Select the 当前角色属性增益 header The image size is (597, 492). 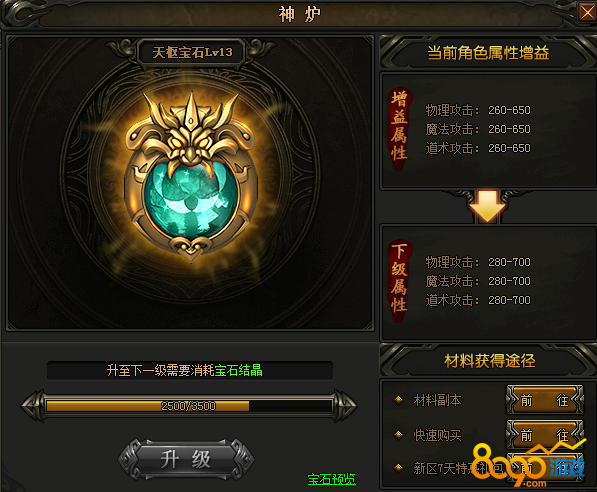point(488,53)
